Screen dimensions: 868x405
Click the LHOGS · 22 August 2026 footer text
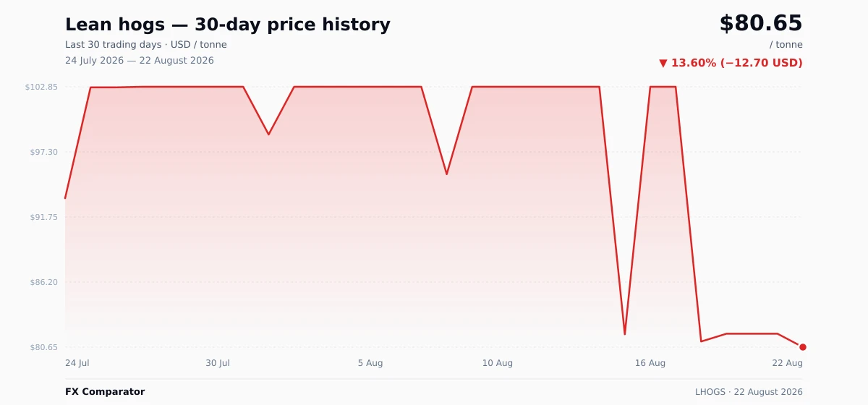749,392
